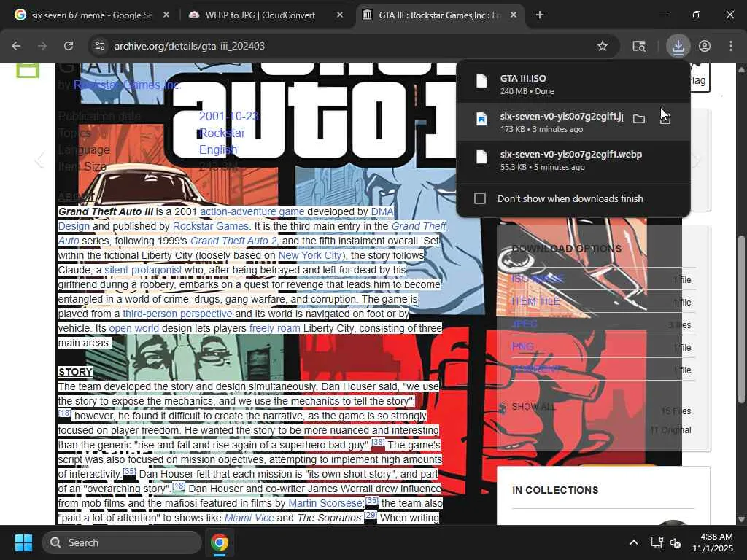
Task: Click the six-seven jpg image file icon
Action: pos(481,119)
